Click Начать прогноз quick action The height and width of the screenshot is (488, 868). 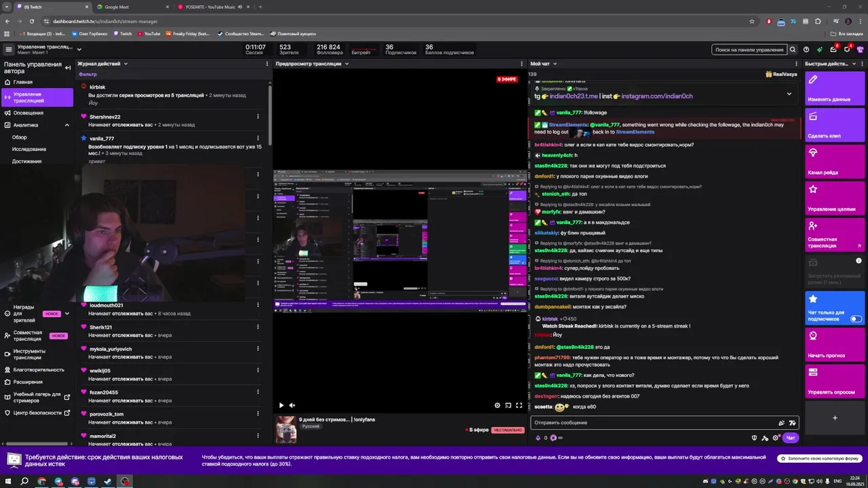tap(835, 344)
